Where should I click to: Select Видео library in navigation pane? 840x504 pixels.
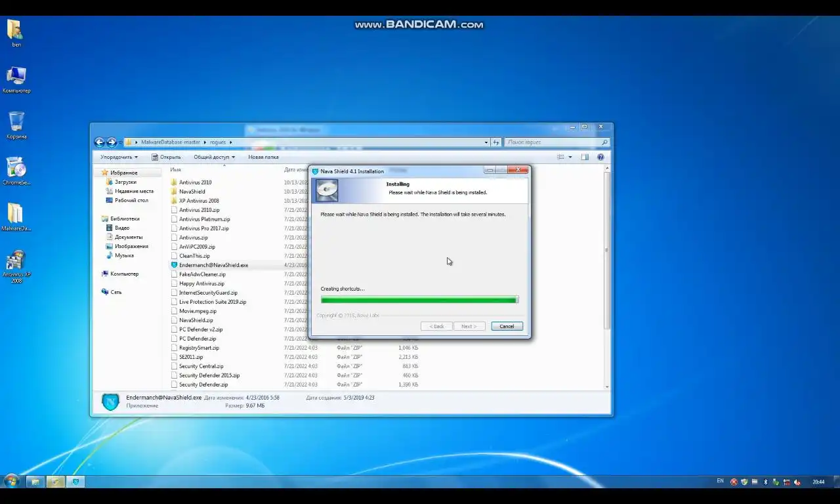(x=122, y=228)
